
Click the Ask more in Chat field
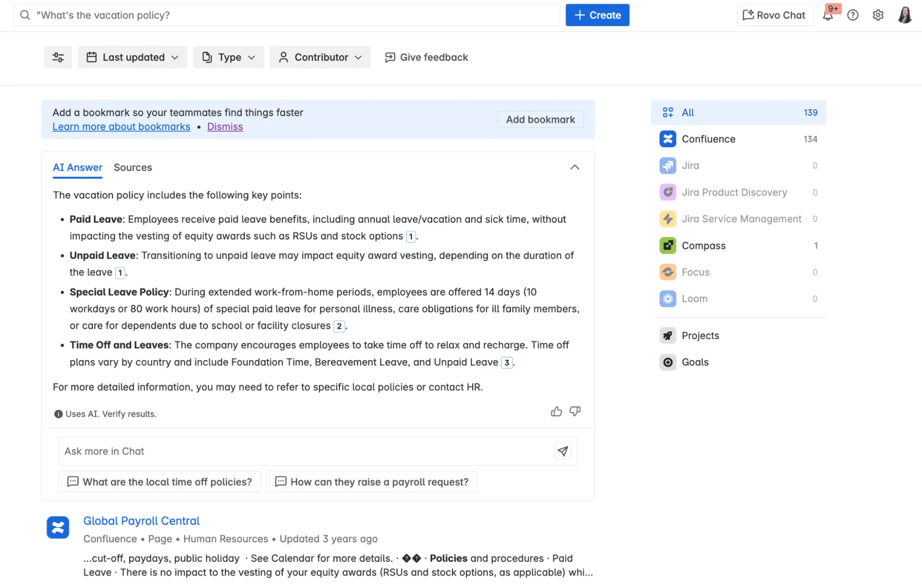coord(304,451)
